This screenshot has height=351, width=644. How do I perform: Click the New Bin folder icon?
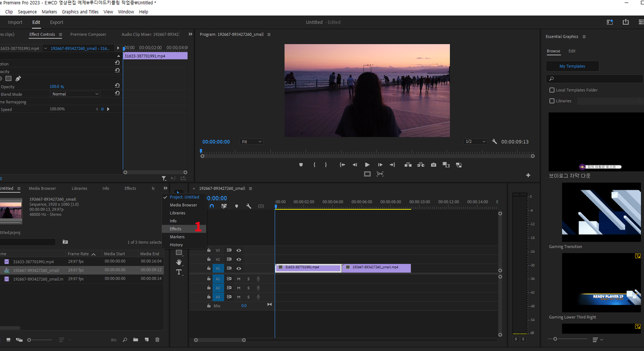click(x=136, y=340)
